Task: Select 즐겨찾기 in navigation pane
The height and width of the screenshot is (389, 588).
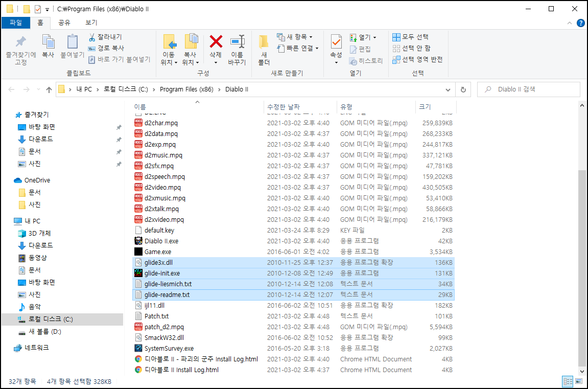Action: click(36, 115)
